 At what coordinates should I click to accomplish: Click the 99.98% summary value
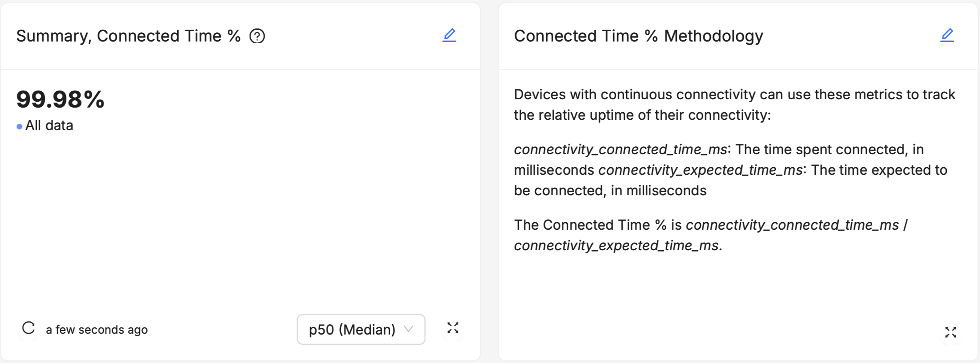60,99
